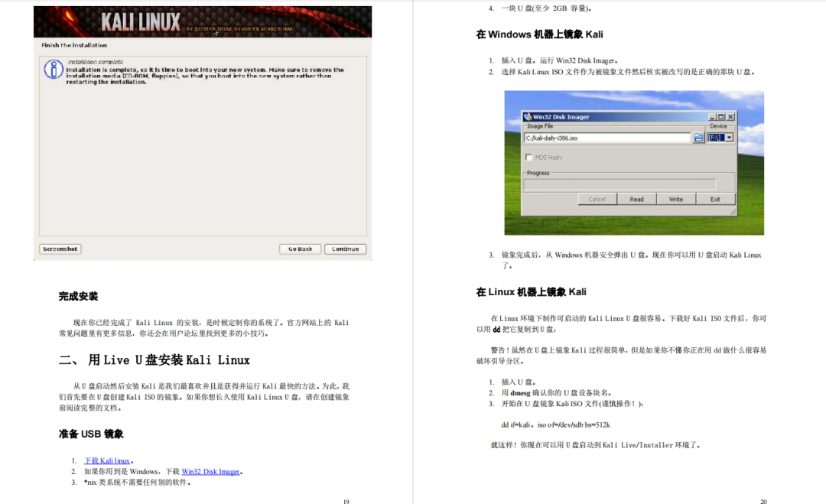The image size is (826, 504).
Task: Open the 下载 Kali linux link
Action: pos(107,461)
